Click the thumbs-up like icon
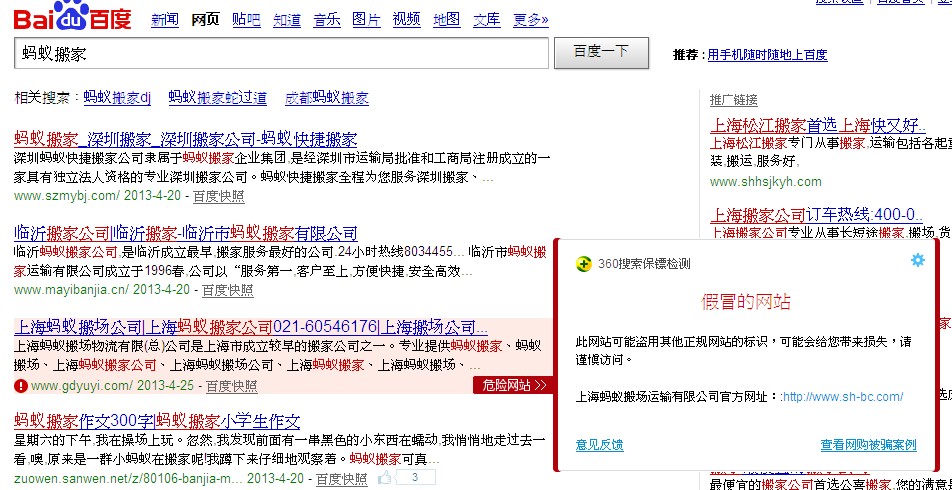 pyautogui.click(x=384, y=478)
